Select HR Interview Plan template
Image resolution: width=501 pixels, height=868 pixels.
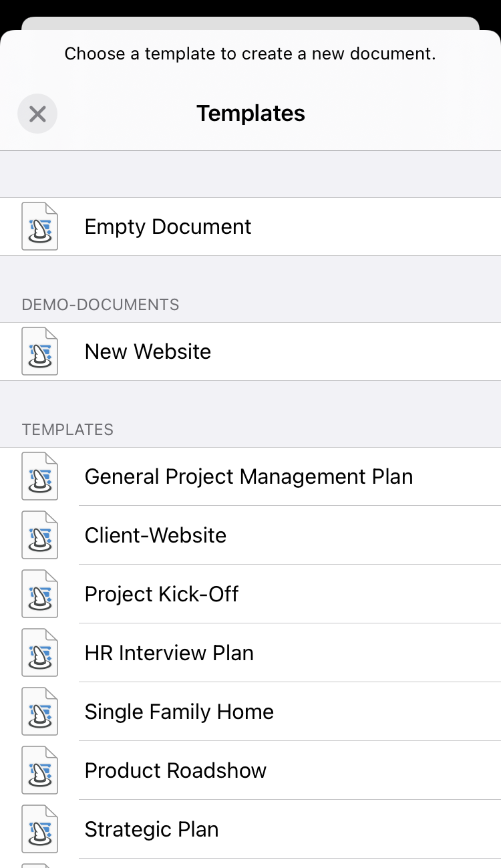(169, 653)
